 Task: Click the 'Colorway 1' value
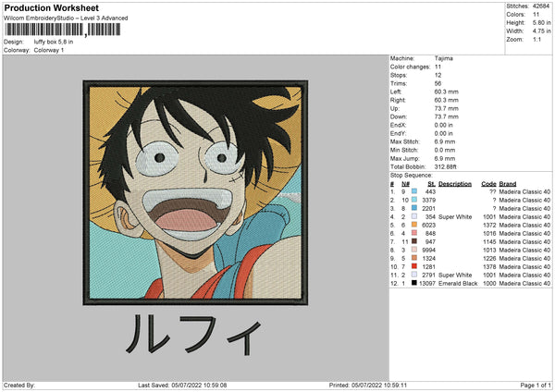click(49, 50)
